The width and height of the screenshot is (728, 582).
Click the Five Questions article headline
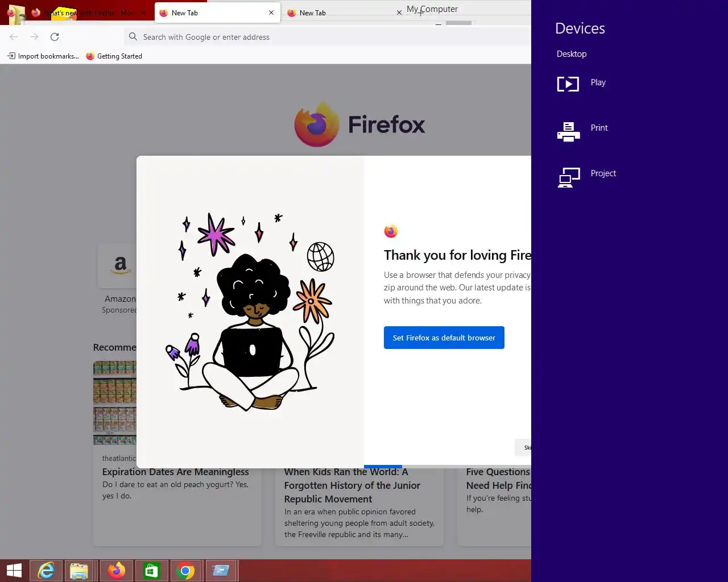(x=498, y=479)
